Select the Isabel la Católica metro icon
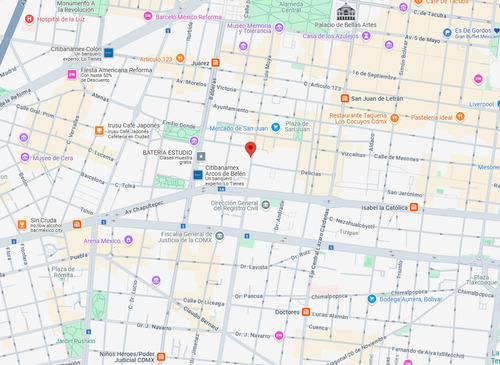The width and height of the screenshot is (500, 365). pyautogui.click(x=414, y=207)
